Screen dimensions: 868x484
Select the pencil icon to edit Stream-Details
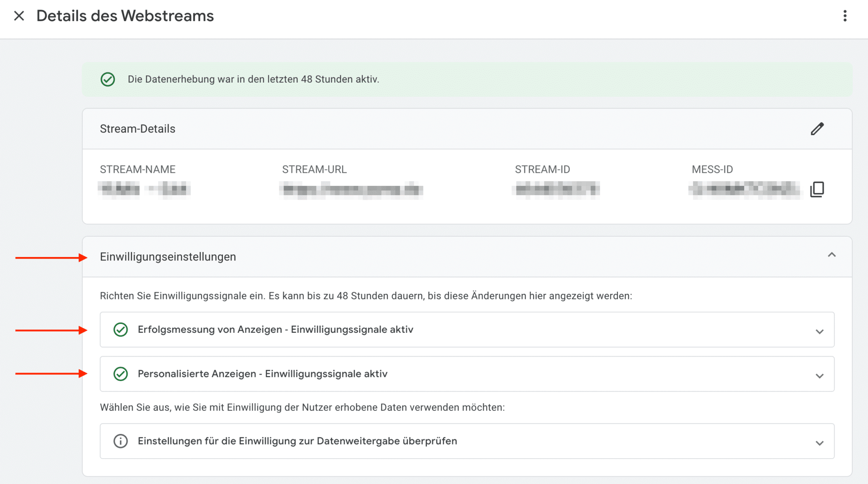point(818,129)
